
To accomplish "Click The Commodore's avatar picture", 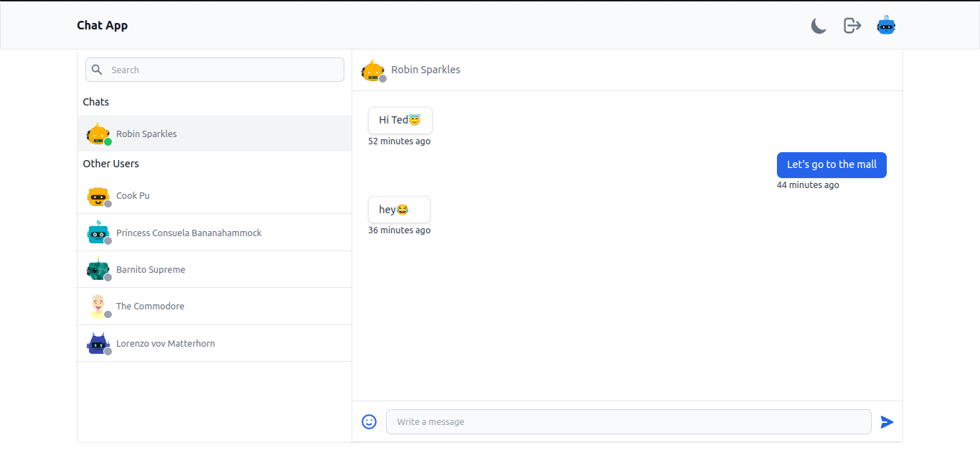I will 98,307.
